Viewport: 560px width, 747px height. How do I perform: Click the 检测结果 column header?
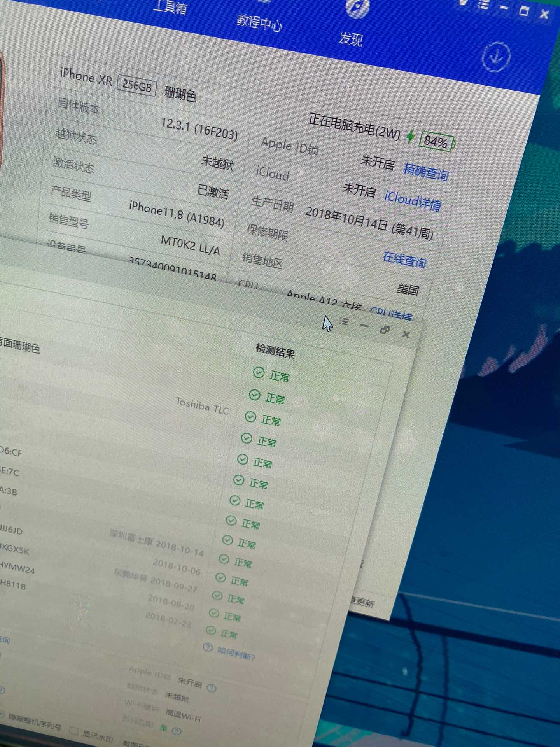[275, 351]
